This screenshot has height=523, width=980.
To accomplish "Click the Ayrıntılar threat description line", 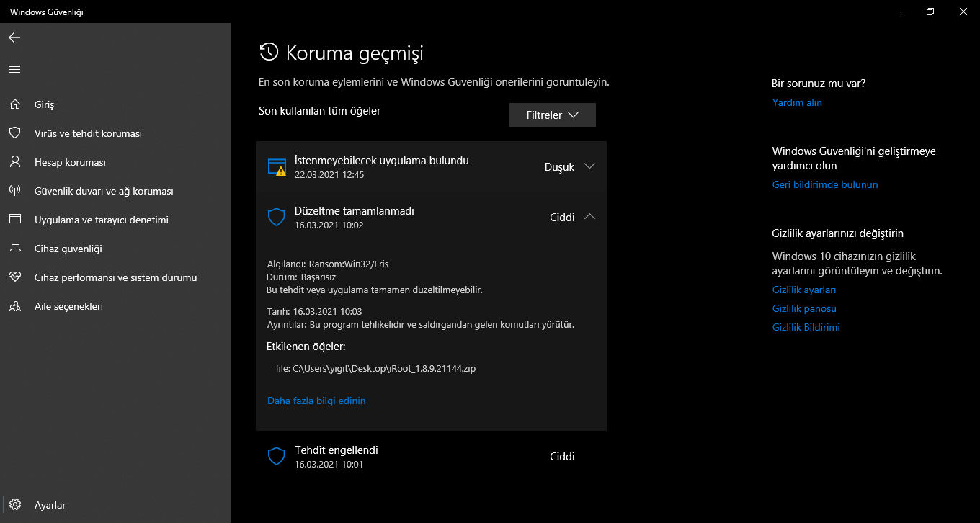I will pos(421,324).
